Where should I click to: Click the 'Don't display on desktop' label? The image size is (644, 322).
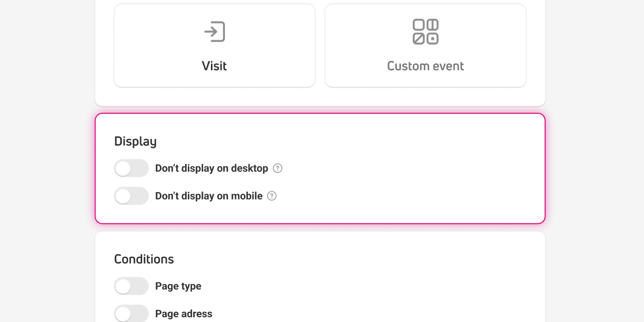click(x=211, y=168)
